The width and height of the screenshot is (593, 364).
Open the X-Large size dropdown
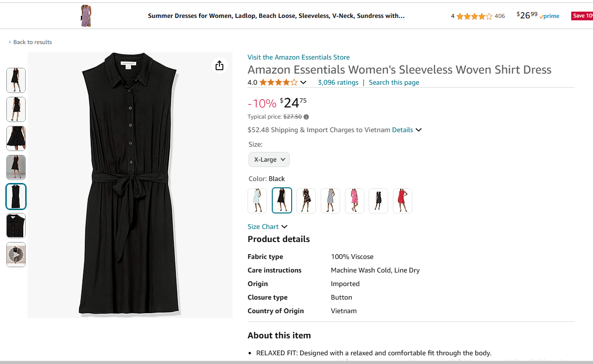tap(269, 160)
